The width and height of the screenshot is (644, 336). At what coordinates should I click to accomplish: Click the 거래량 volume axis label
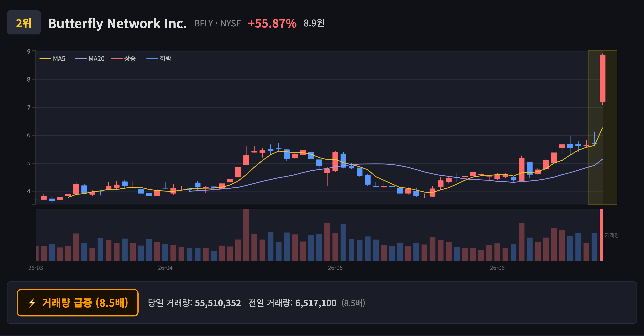pos(612,235)
